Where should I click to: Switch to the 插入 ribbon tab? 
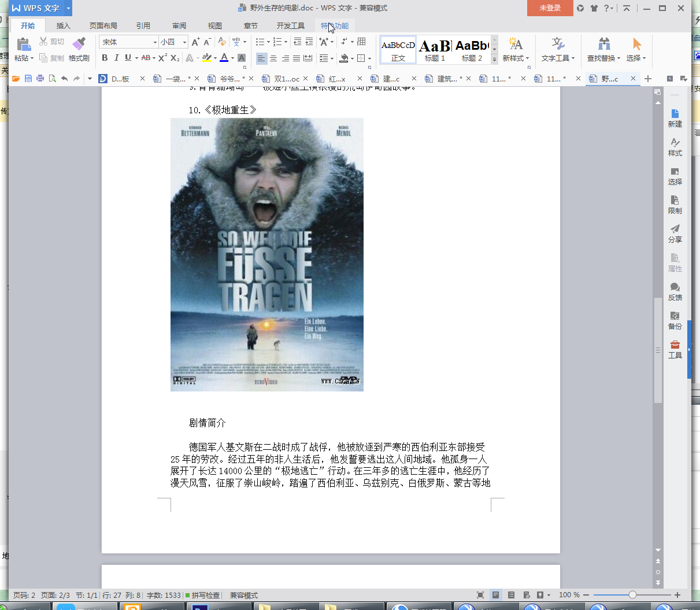pos(63,25)
